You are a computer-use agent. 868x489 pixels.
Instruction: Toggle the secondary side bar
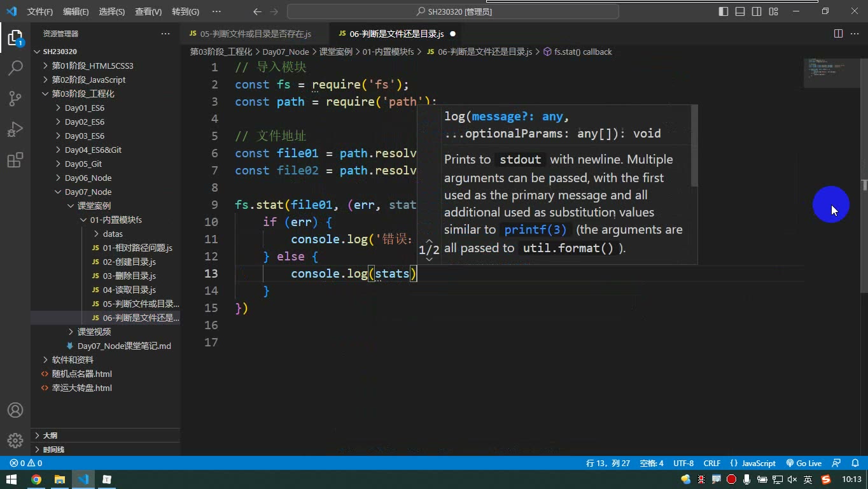[757, 11]
